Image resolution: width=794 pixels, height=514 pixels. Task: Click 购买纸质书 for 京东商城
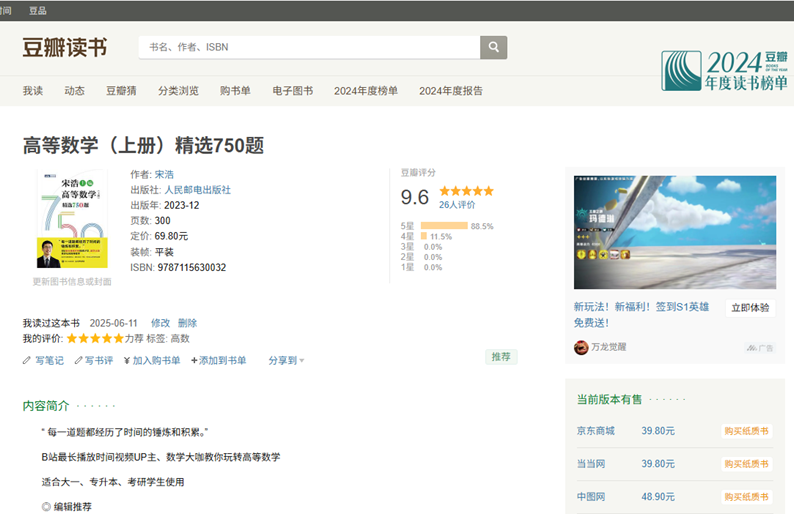coord(746,431)
